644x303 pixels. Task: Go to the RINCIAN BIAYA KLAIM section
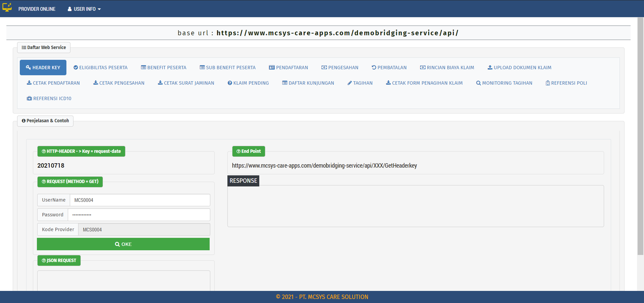(447, 68)
